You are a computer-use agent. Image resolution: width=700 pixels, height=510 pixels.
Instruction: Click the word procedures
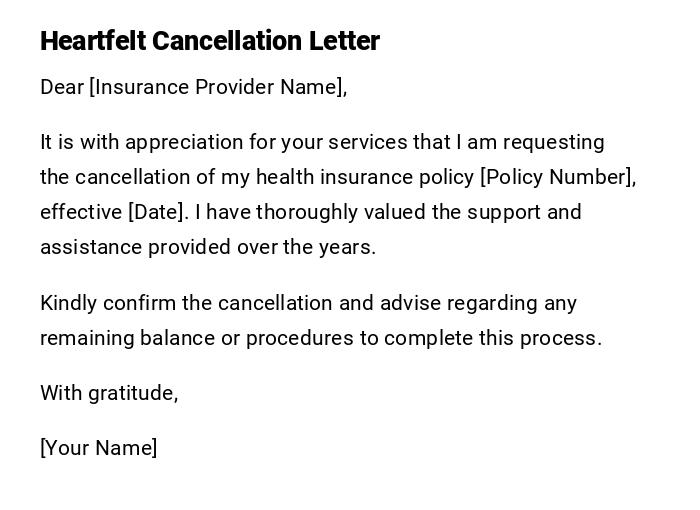(300, 338)
